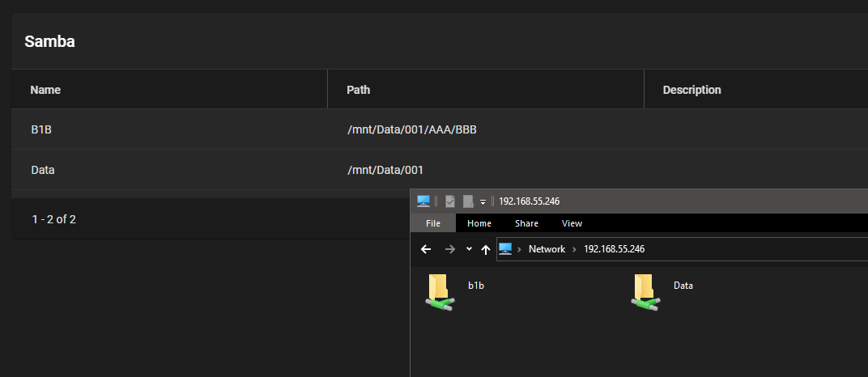
Task: Select Network in the address breadcrumb
Action: point(547,249)
